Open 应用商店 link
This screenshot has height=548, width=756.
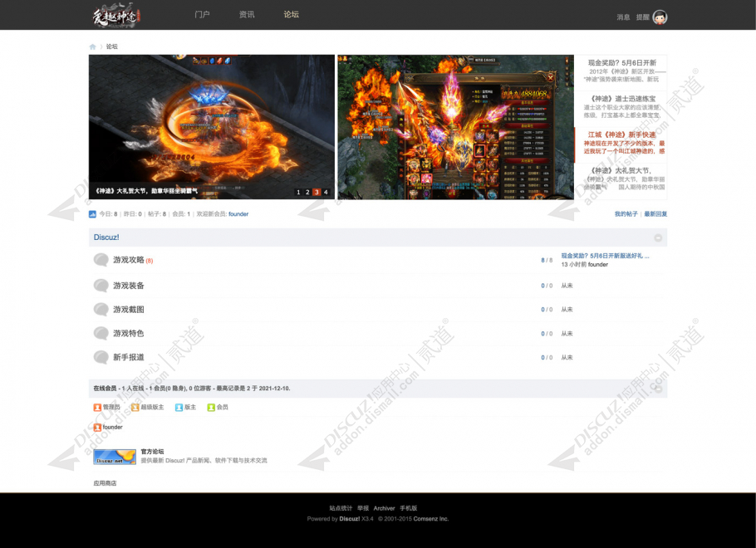click(x=106, y=483)
